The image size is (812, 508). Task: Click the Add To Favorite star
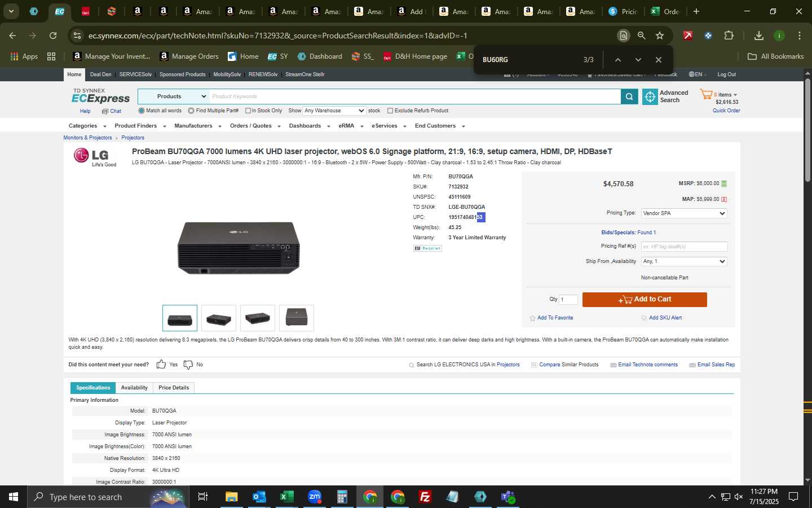click(x=532, y=318)
